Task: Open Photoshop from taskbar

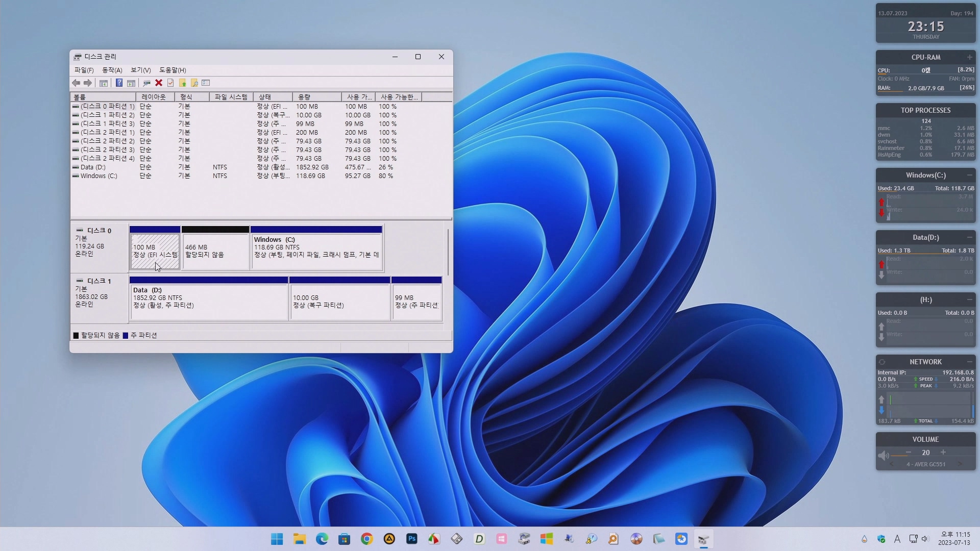Action: pyautogui.click(x=412, y=539)
